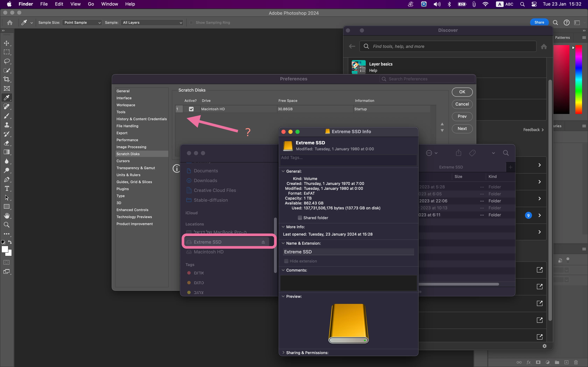Select the Crop tool

pyautogui.click(x=6, y=79)
